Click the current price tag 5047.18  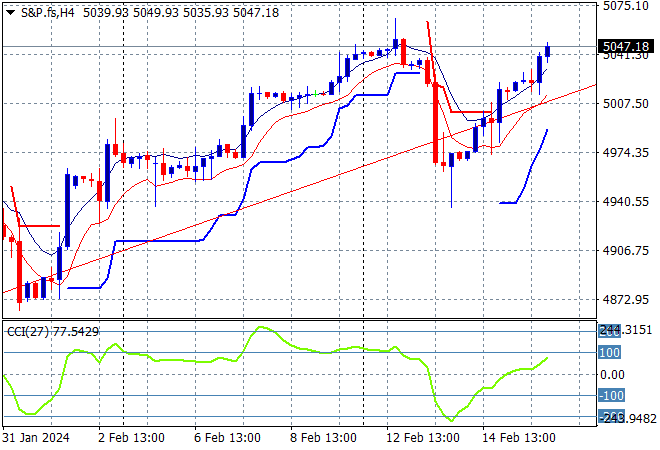625,46
